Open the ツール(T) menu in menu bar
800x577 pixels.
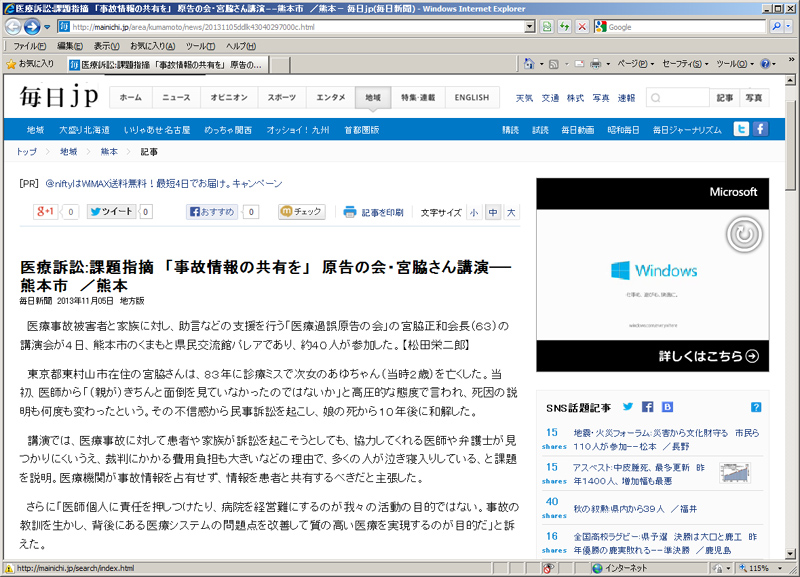pyautogui.click(x=200, y=46)
